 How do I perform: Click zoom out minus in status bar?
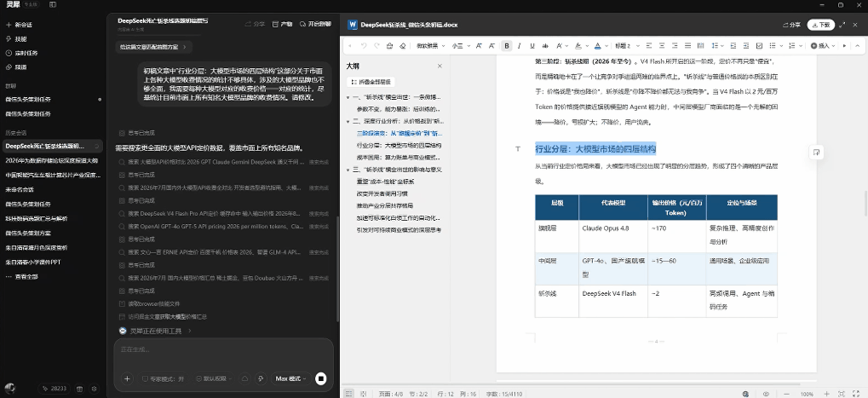(786, 394)
